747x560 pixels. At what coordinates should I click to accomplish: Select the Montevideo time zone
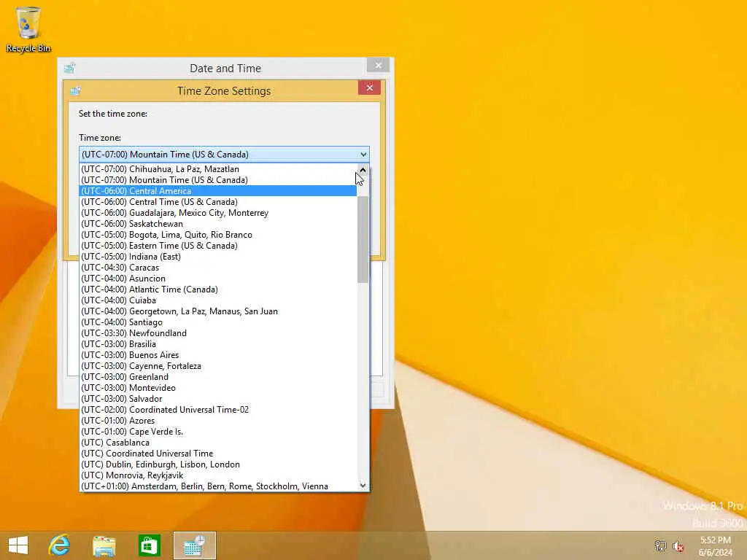pos(218,388)
